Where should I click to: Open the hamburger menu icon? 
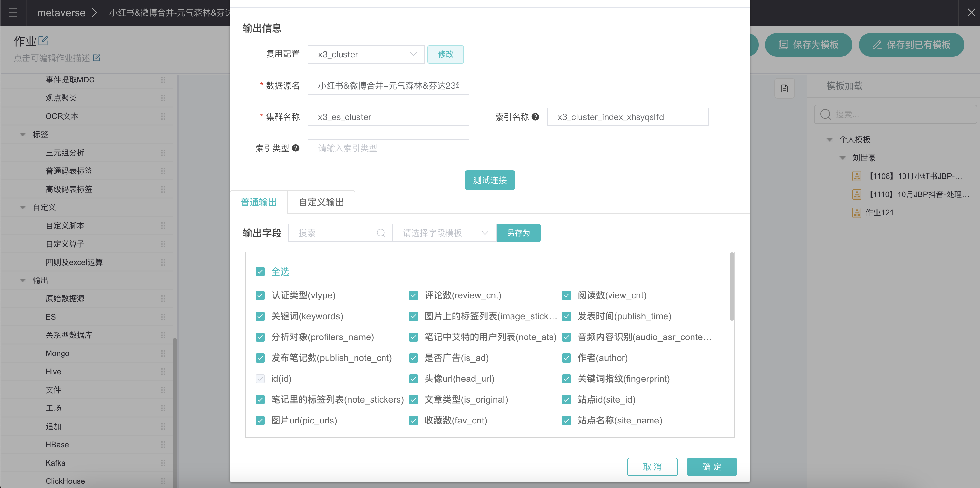[13, 13]
